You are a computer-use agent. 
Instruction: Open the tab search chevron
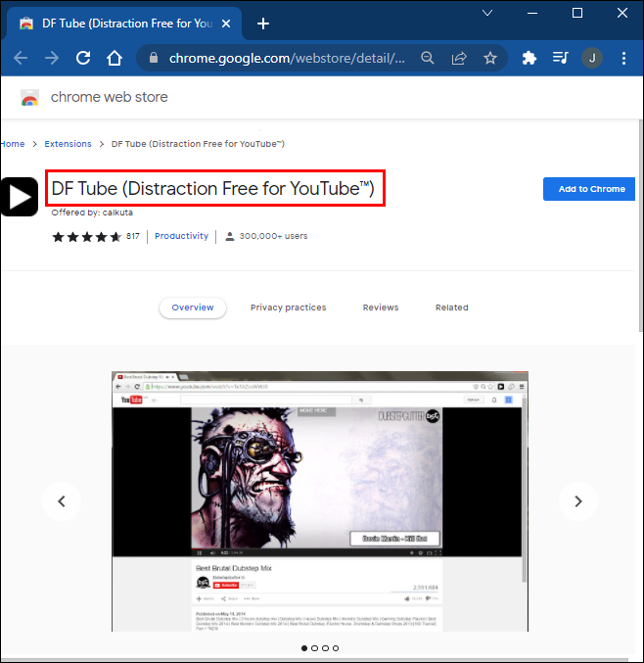coord(487,13)
